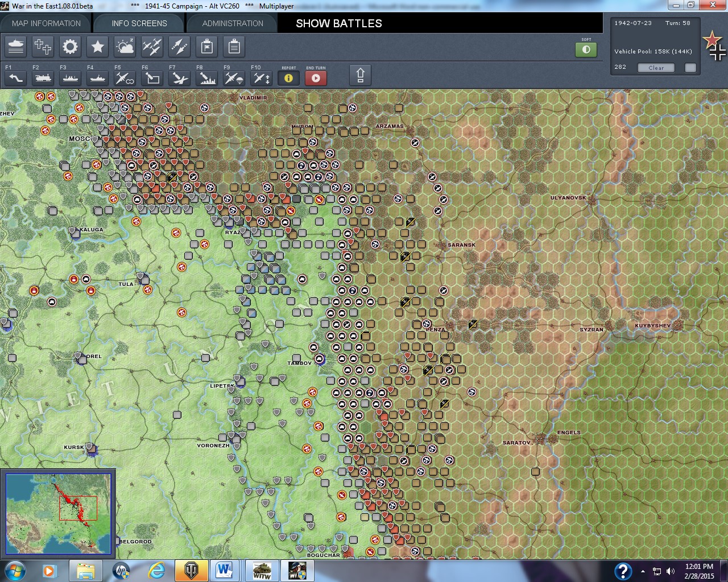Toggle the small blank button beside Clear

(x=690, y=68)
